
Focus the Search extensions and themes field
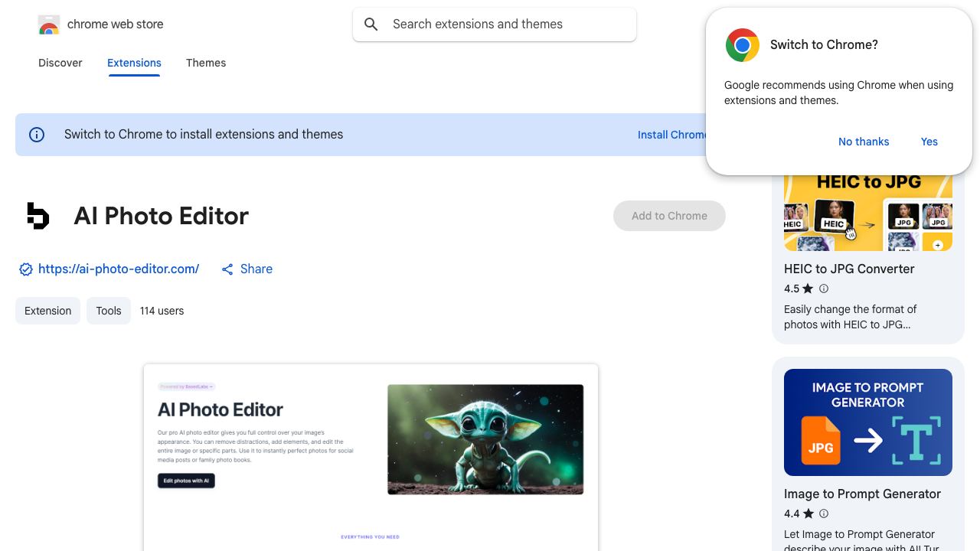click(495, 24)
